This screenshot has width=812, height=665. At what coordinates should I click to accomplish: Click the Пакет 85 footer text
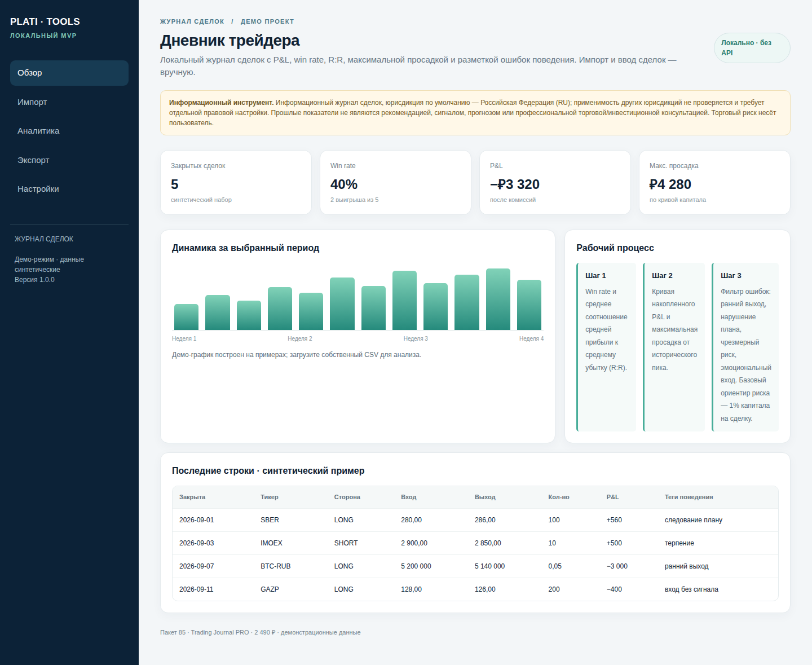coord(173,632)
